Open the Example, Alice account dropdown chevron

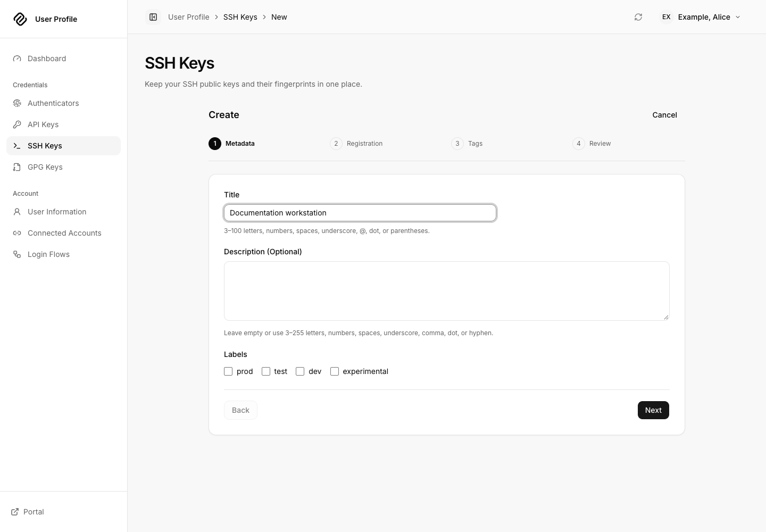738,17
